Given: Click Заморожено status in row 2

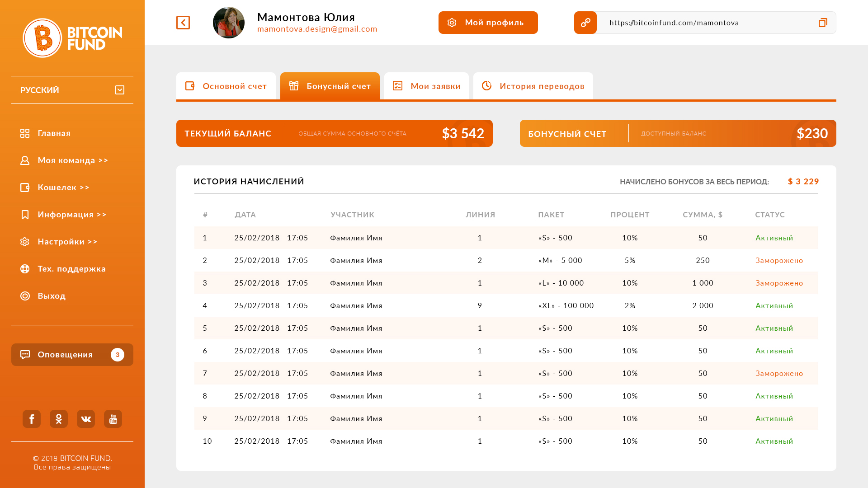Looking at the screenshot, I should pyautogui.click(x=779, y=260).
